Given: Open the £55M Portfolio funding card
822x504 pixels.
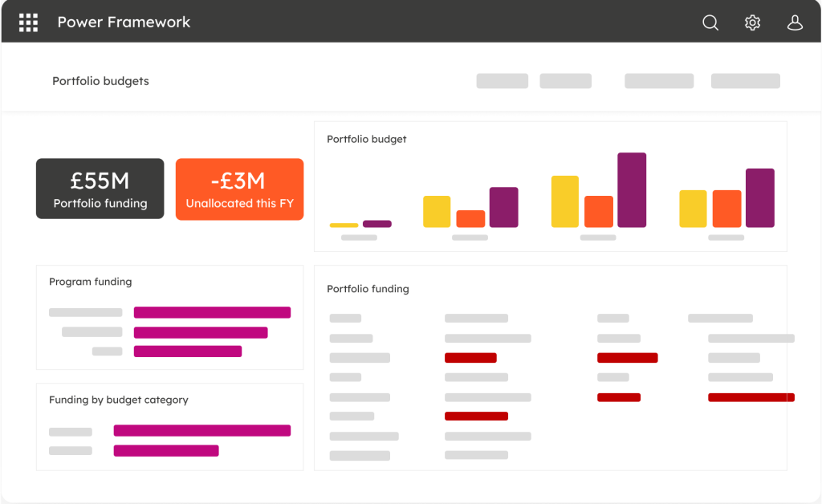Looking at the screenshot, I should pos(100,189).
